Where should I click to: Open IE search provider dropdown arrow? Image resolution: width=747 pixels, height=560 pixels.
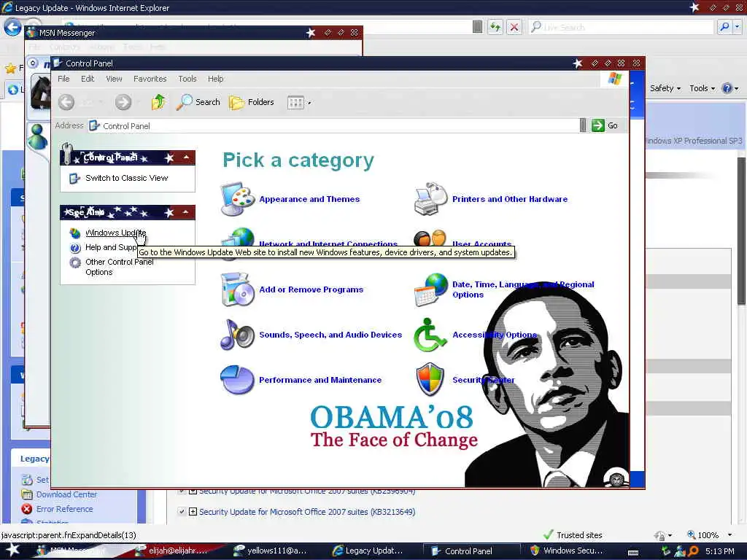[737, 27]
